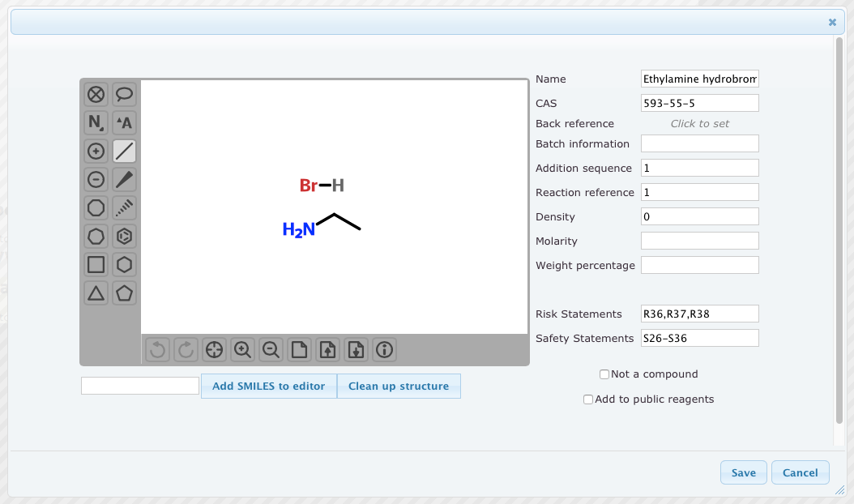Open file with the upload-arrow page icon
The image size is (854, 504).
(x=327, y=349)
